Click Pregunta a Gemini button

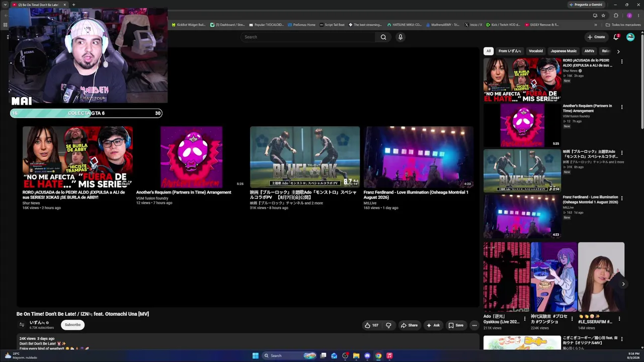(586, 5)
